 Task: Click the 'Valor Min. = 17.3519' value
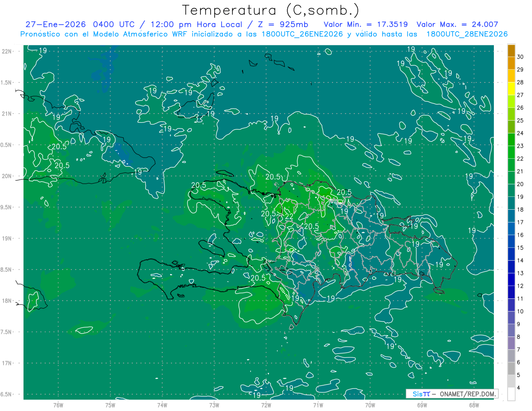click(366, 24)
